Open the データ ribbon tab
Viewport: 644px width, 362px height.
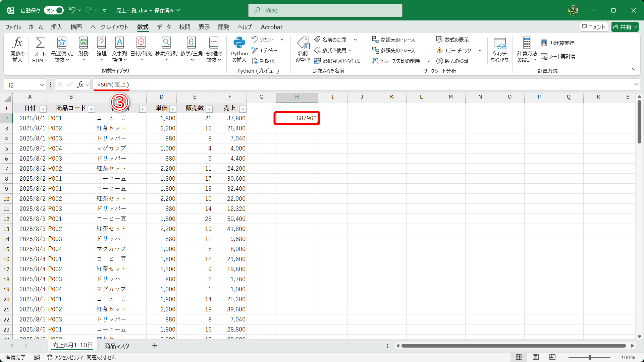point(164,27)
